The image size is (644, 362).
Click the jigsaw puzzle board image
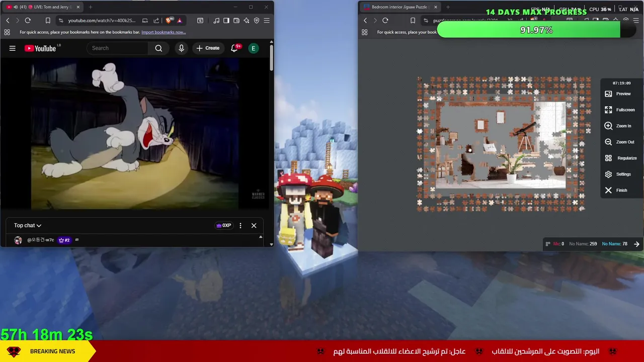(x=504, y=144)
